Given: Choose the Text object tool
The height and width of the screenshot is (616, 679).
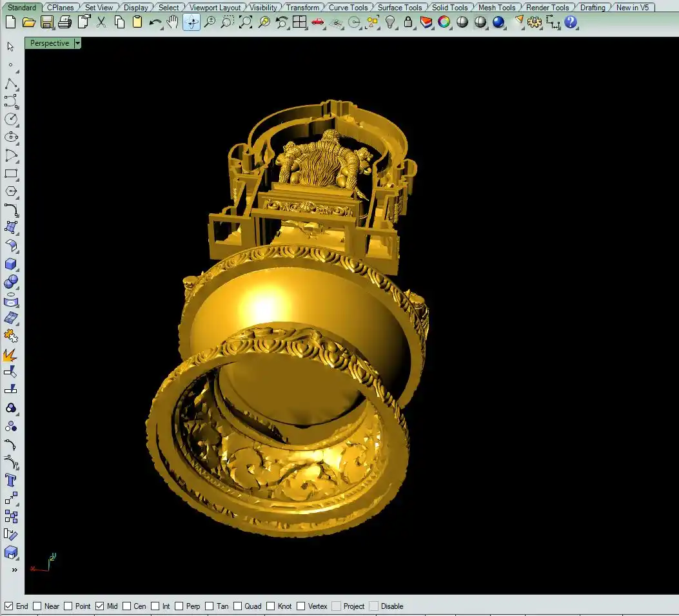Looking at the screenshot, I should click(x=11, y=480).
